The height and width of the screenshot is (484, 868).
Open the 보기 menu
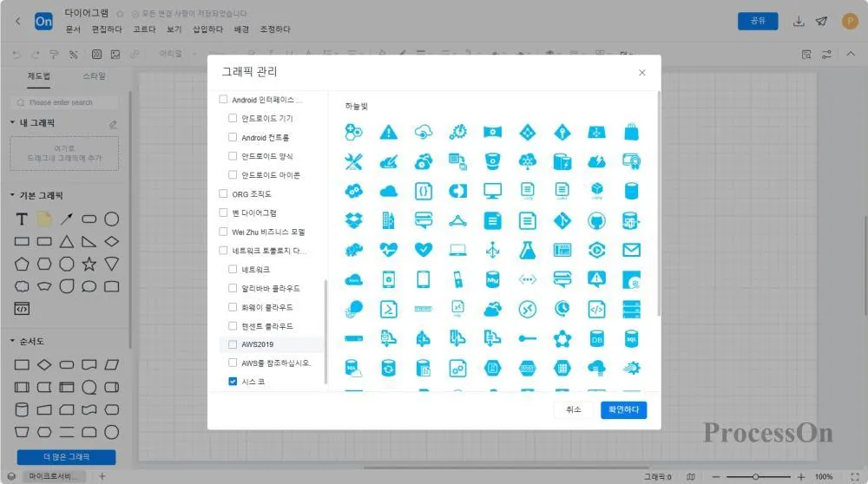click(x=174, y=29)
